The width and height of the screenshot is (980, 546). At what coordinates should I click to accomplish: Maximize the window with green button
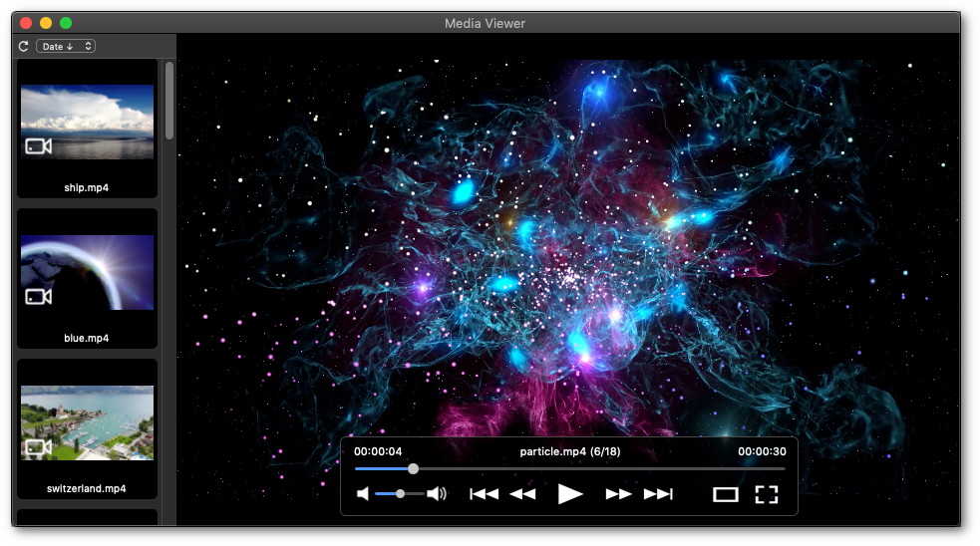point(66,23)
